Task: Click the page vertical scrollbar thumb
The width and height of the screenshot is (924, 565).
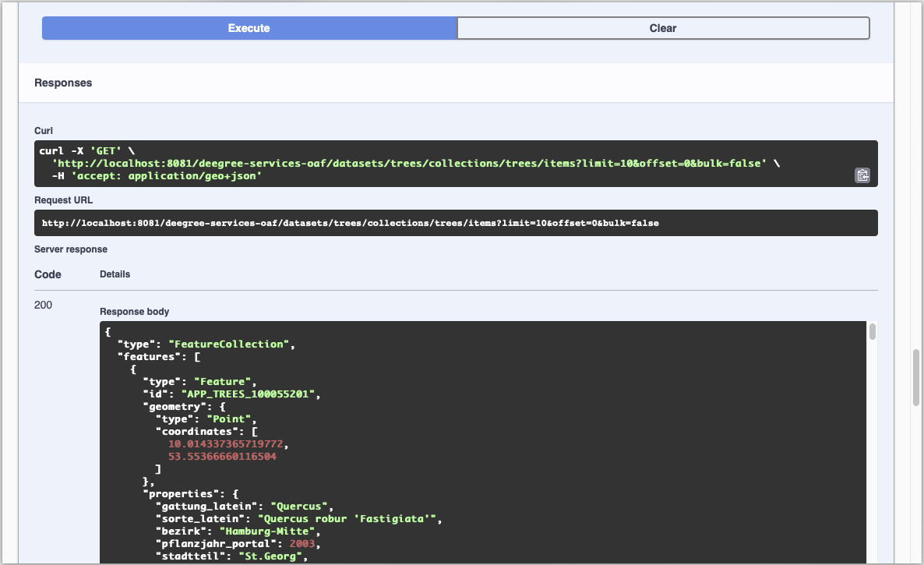Action: (x=916, y=378)
